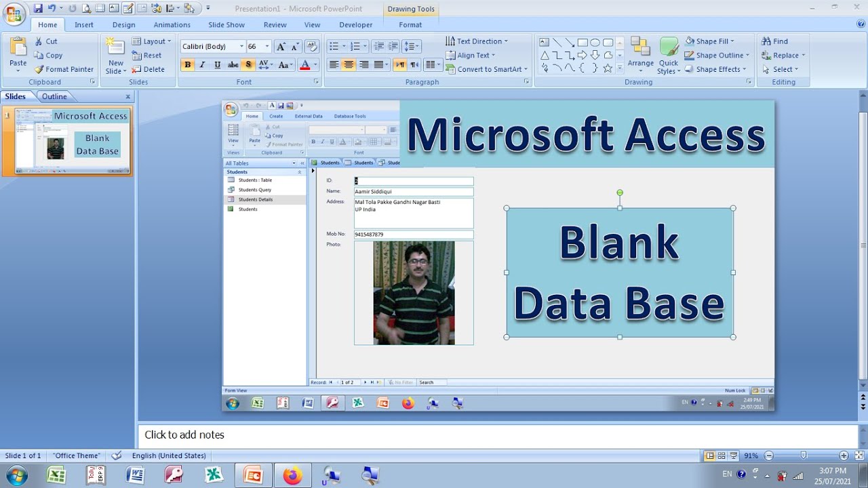Click the Replace button
The image size is (868, 488).
(x=783, y=56)
